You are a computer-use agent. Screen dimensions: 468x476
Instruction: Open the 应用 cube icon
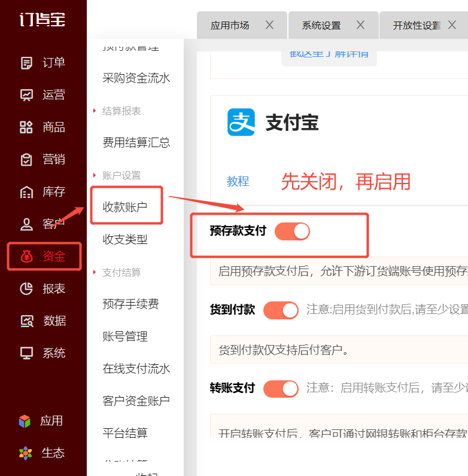[25, 422]
